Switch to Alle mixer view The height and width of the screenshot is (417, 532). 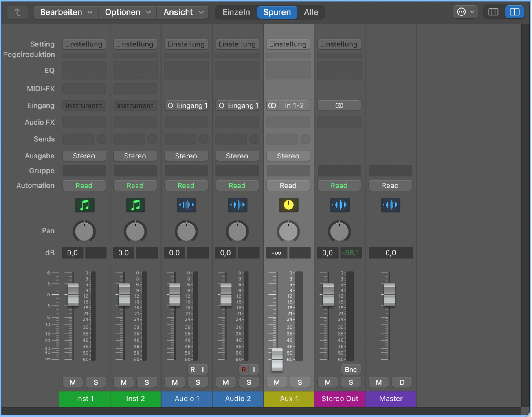(x=311, y=12)
